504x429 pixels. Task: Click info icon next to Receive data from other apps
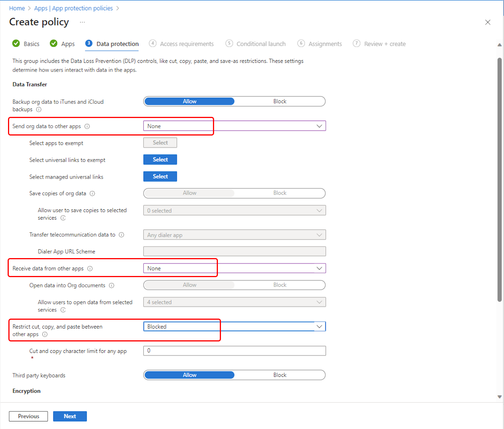(90, 269)
